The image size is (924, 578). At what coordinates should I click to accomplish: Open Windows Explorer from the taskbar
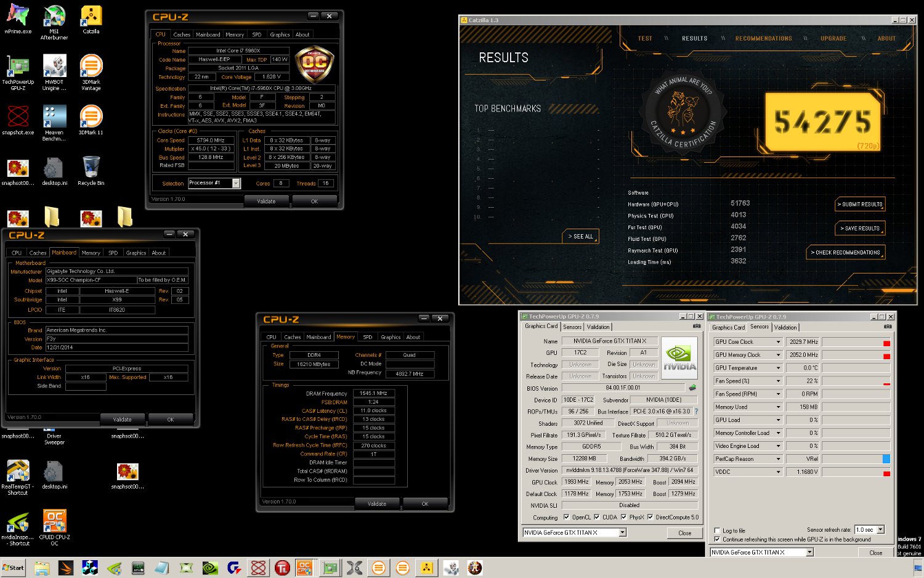click(41, 568)
